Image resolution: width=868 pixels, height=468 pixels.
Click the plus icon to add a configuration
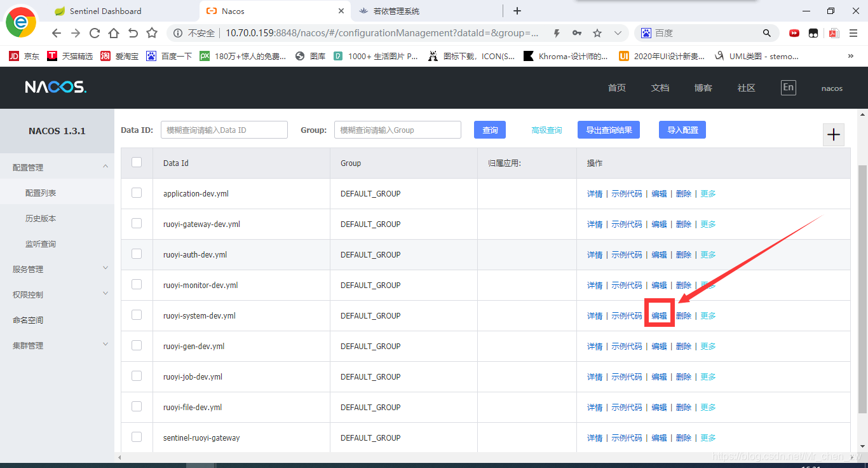pyautogui.click(x=834, y=135)
